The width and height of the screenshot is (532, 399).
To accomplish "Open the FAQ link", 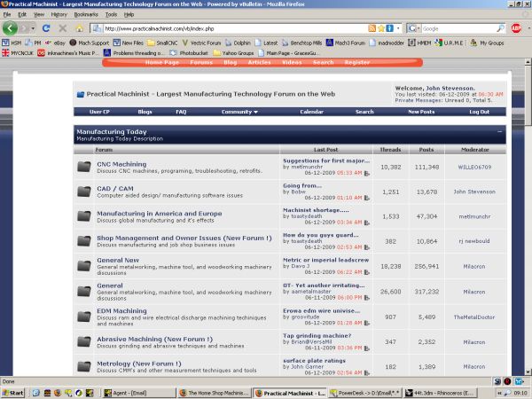I will tap(181, 112).
